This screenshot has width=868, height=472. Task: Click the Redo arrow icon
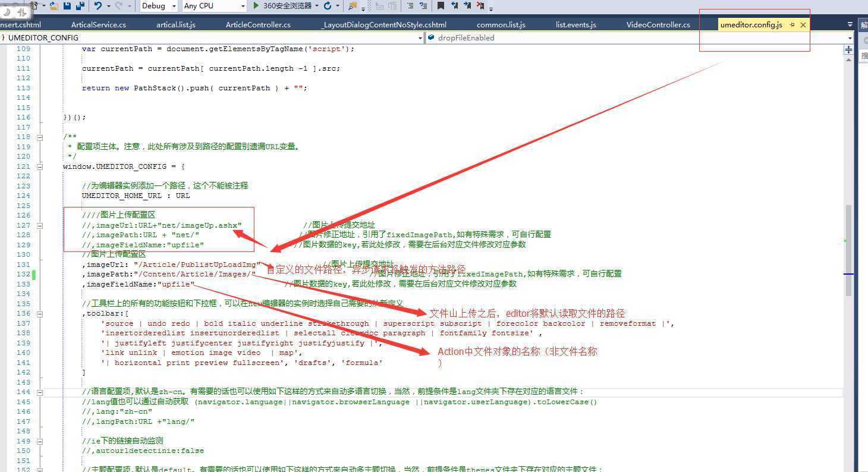click(119, 5)
